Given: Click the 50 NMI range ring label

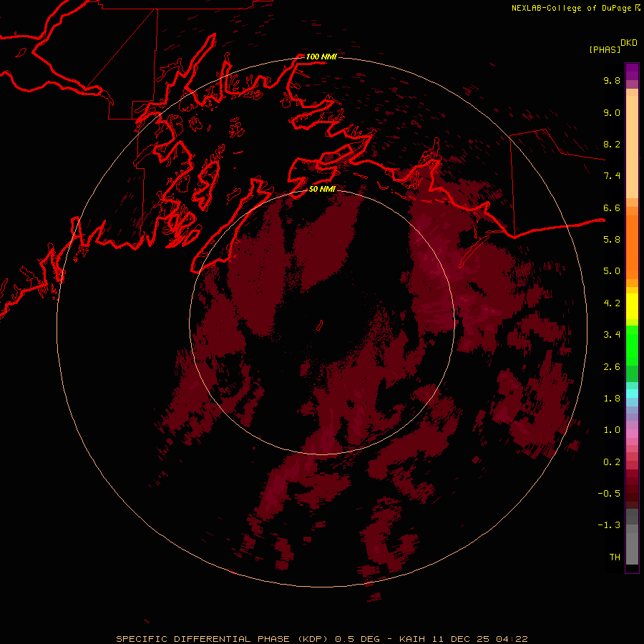Looking at the screenshot, I should click(322, 189).
